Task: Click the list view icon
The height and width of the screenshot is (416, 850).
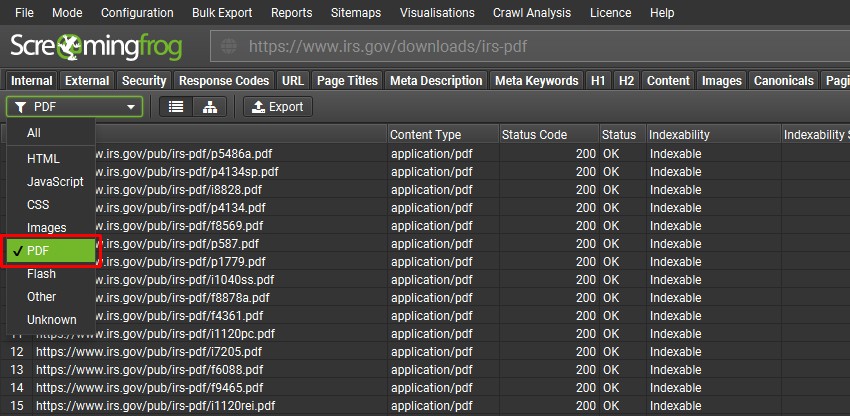Action: coord(176,107)
